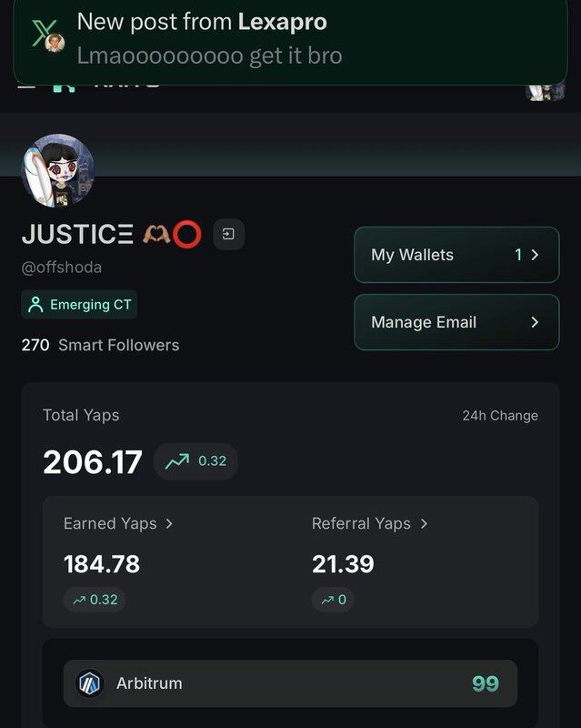The width and height of the screenshot is (581, 728).
Task: Select the Arbitrum row label
Action: [149, 683]
